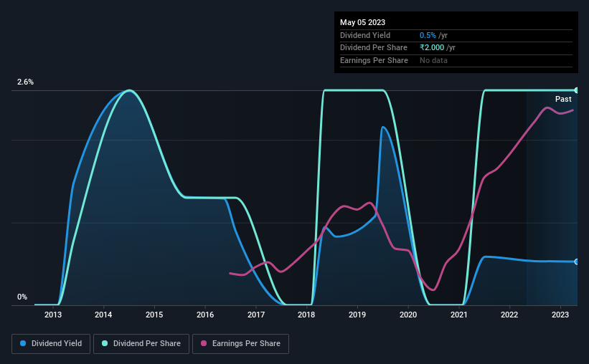Toggle the Dividend Yield legend button

tap(51, 343)
